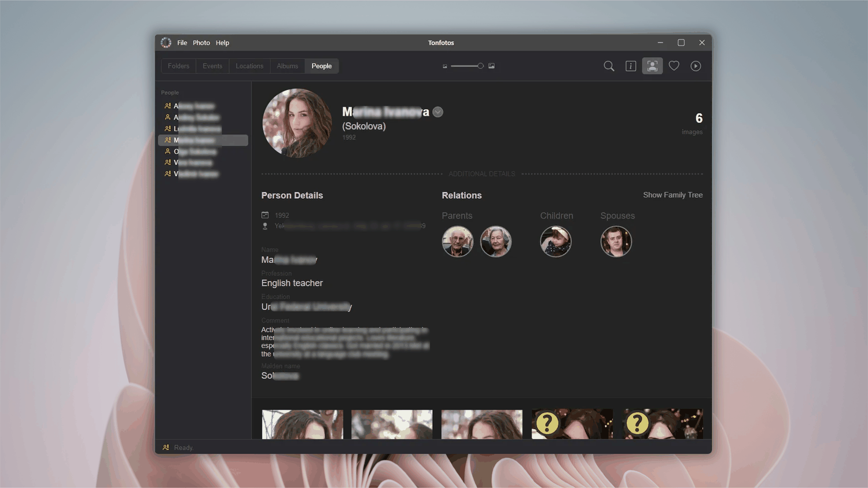Click the 'ADDITIONAL DETAILS' divider label
The image size is (868, 488).
click(482, 174)
